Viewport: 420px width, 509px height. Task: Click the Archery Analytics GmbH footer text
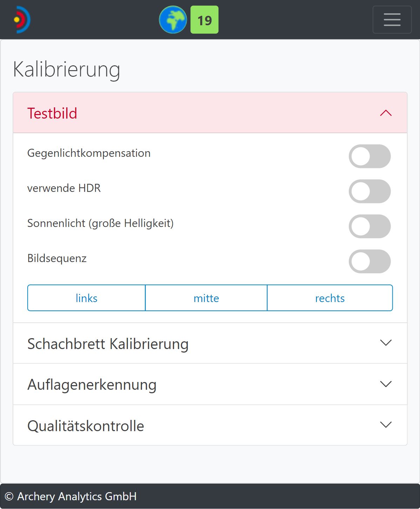point(77,496)
